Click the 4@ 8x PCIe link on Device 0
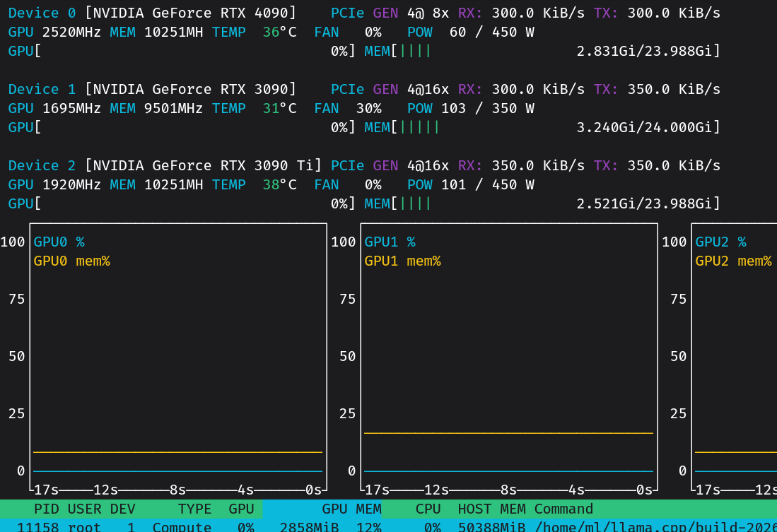The height and width of the screenshot is (532, 777). pos(428,13)
